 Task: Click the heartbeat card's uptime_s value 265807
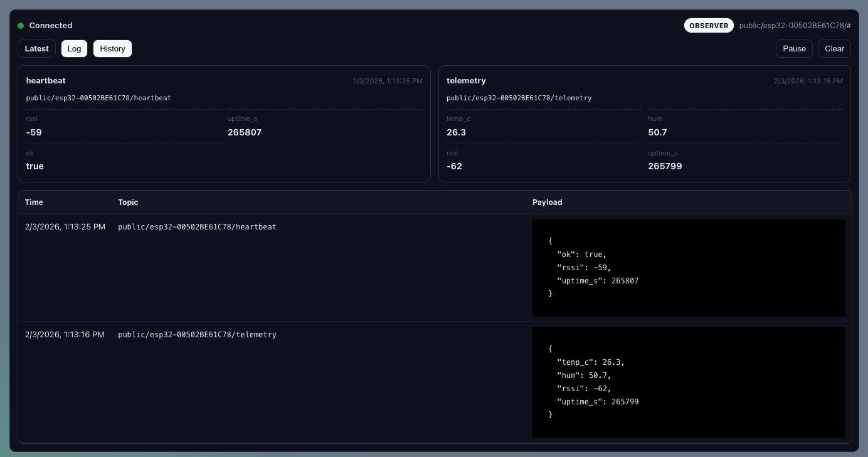(x=245, y=132)
